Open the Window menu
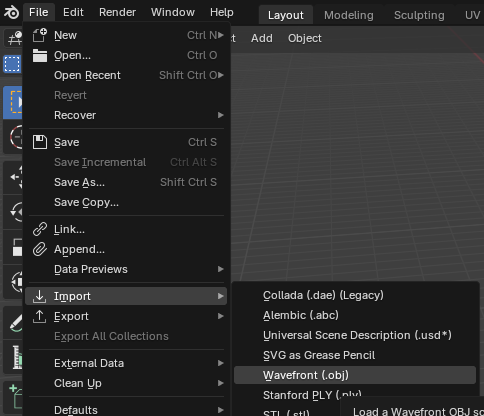Image resolution: width=484 pixels, height=416 pixels. coord(173,12)
